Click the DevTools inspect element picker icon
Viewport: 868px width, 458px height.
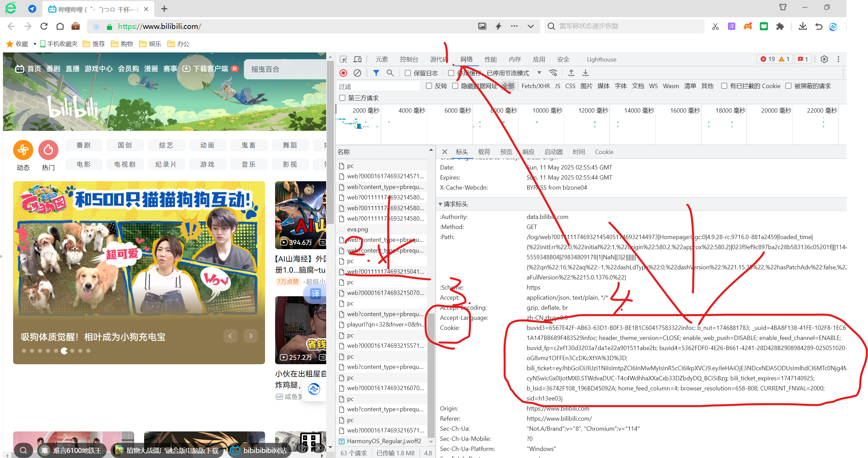(x=343, y=60)
